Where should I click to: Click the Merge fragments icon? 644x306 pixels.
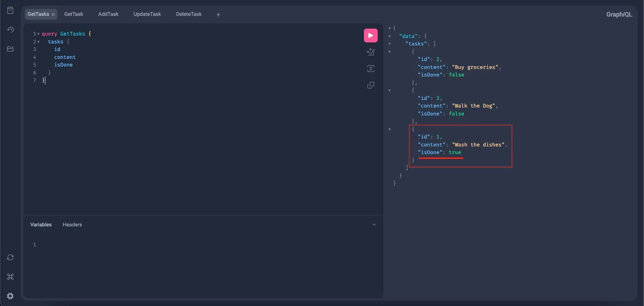[370, 69]
